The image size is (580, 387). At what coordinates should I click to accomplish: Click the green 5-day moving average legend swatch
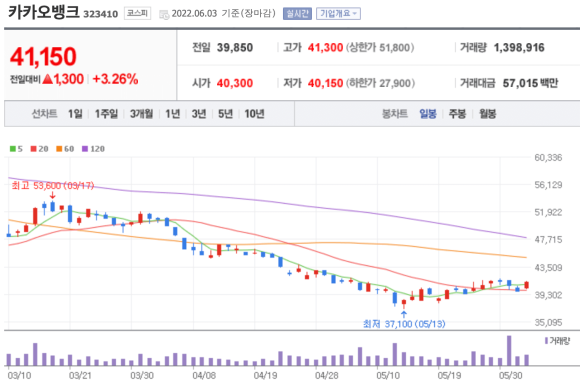(13, 149)
